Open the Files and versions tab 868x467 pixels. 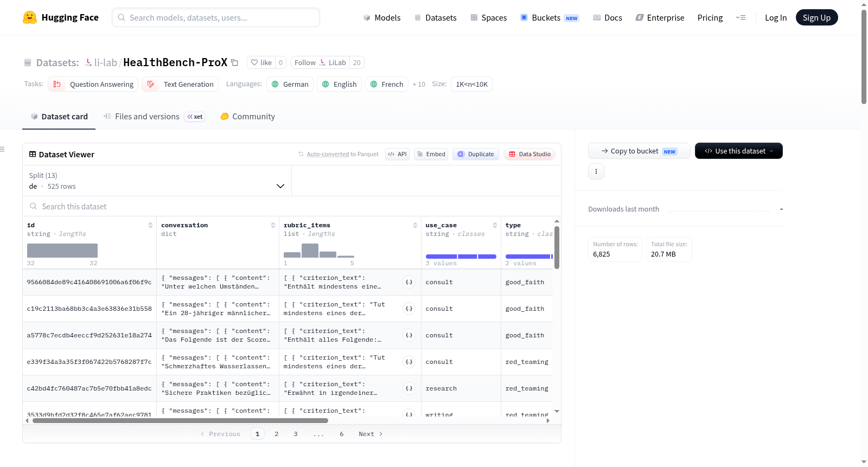pyautogui.click(x=154, y=117)
